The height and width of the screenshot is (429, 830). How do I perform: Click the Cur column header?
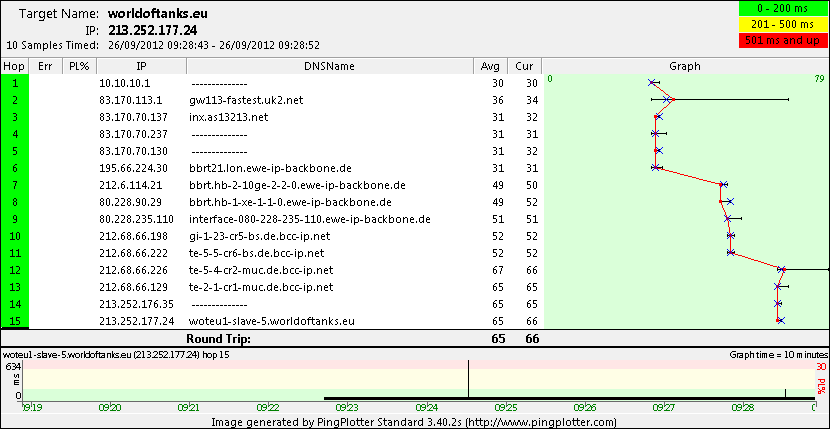pos(525,66)
